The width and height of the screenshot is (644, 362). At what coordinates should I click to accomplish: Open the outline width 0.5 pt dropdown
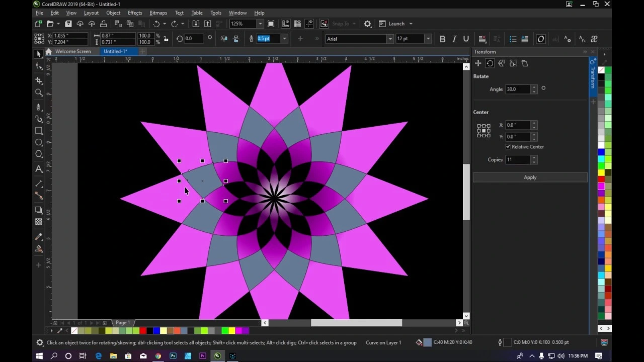pyautogui.click(x=284, y=39)
